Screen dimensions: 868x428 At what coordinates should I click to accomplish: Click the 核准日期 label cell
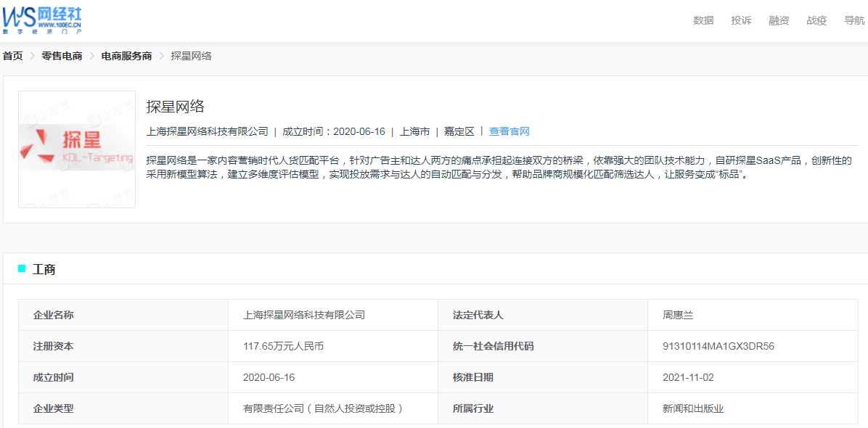543,377
